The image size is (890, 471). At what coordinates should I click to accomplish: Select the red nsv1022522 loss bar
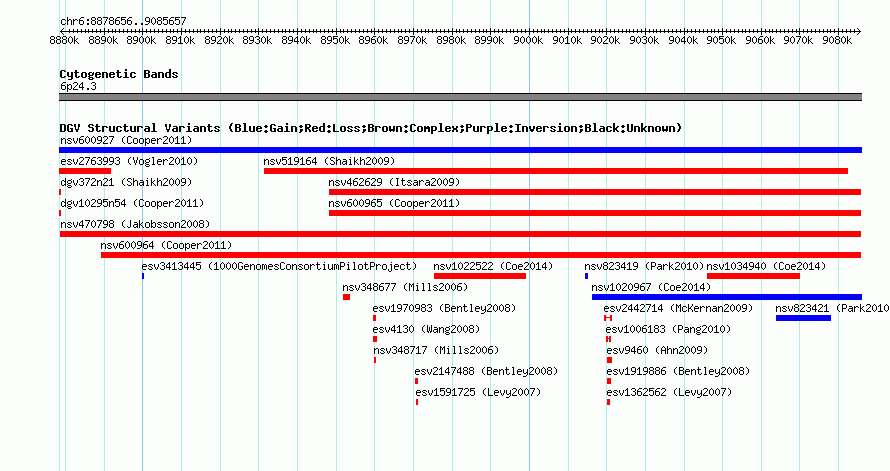[480, 276]
